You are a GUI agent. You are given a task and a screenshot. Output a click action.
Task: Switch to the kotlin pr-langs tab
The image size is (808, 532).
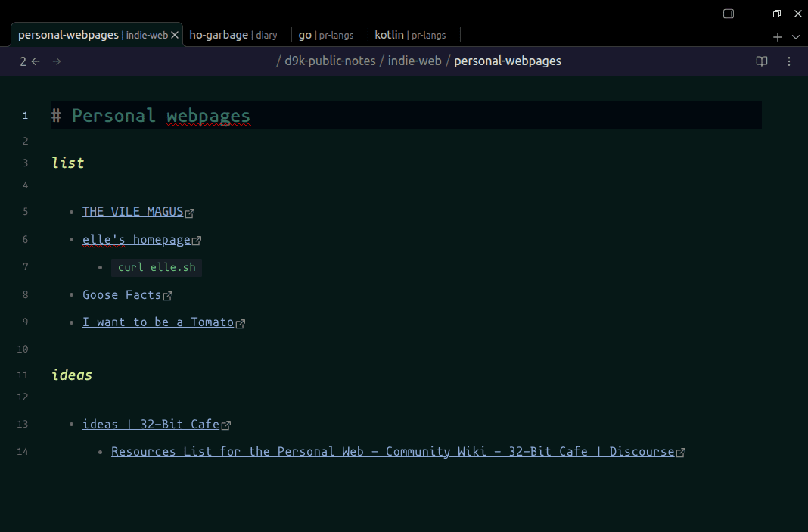click(410, 35)
